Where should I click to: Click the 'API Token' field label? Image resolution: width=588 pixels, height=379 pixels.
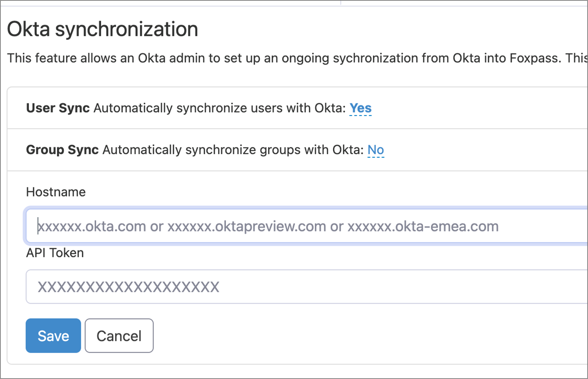point(55,253)
